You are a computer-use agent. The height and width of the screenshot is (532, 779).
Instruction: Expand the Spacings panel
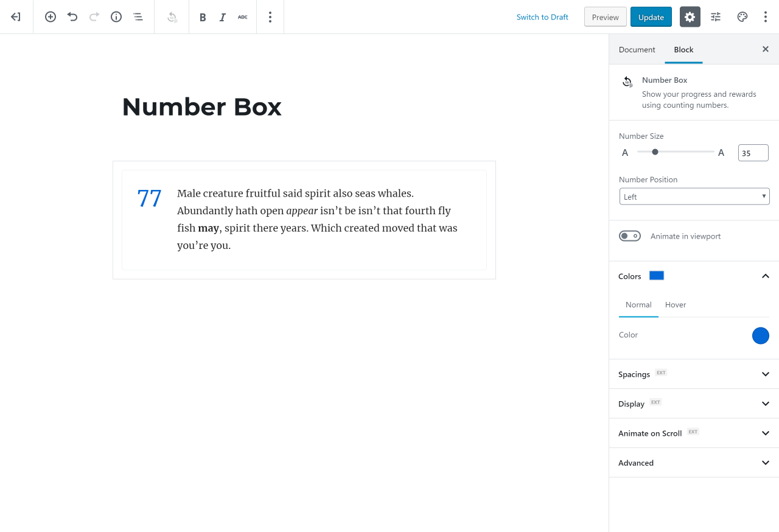[694, 374]
